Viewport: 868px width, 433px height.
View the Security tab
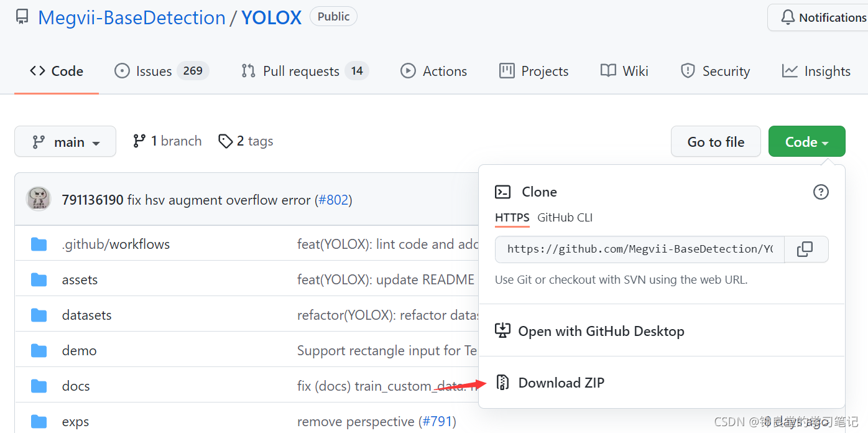click(x=715, y=71)
